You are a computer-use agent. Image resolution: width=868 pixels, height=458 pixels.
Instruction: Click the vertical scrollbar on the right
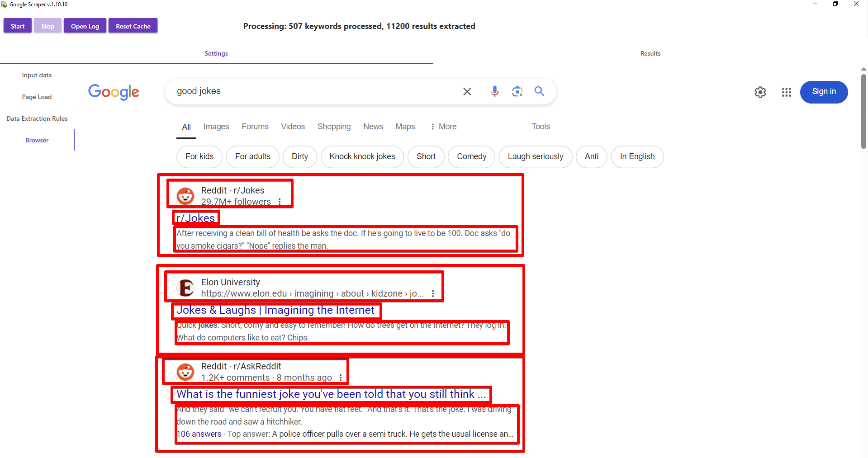pyautogui.click(x=863, y=111)
